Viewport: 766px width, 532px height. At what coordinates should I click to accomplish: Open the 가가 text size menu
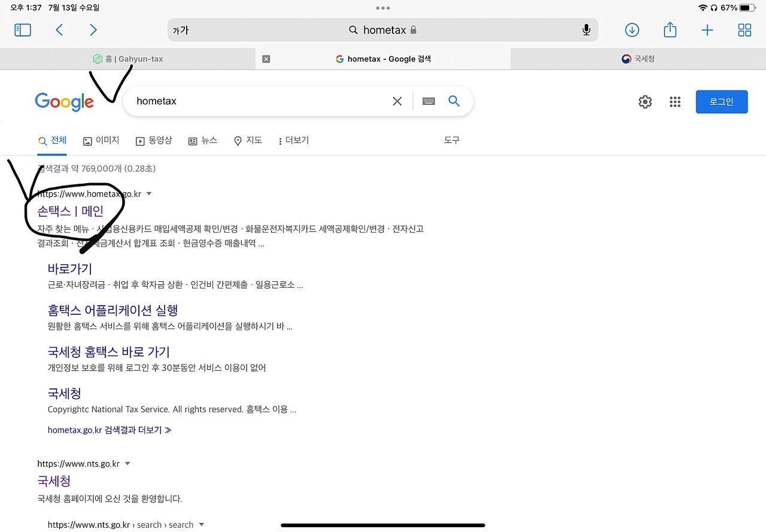(x=181, y=30)
